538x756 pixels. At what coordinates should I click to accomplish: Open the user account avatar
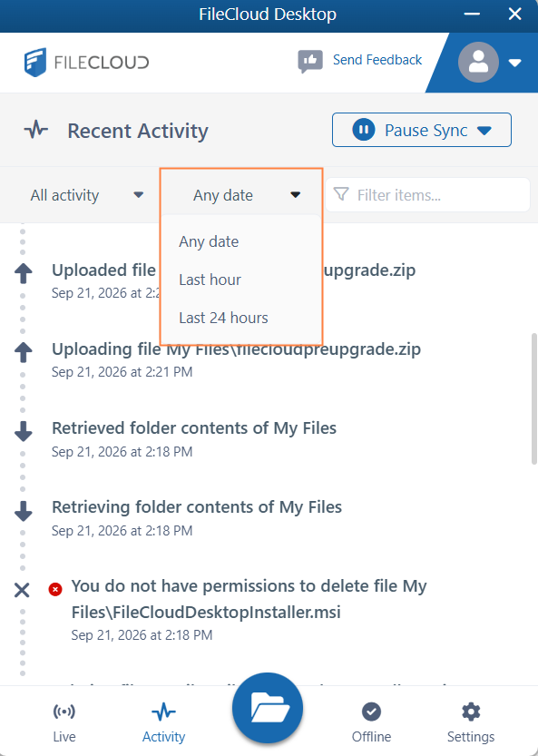[x=478, y=63]
